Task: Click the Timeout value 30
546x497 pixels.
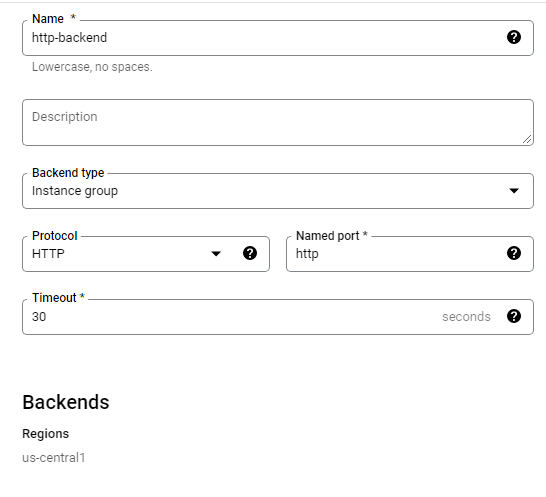Action: [39, 317]
